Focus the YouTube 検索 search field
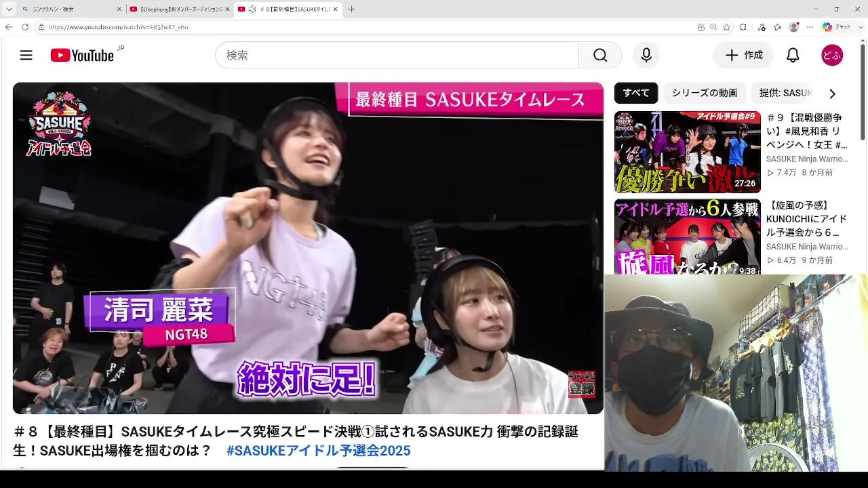 click(x=397, y=56)
